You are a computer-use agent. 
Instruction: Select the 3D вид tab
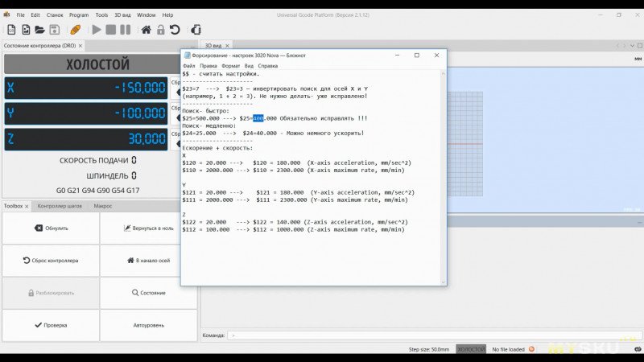click(213, 46)
